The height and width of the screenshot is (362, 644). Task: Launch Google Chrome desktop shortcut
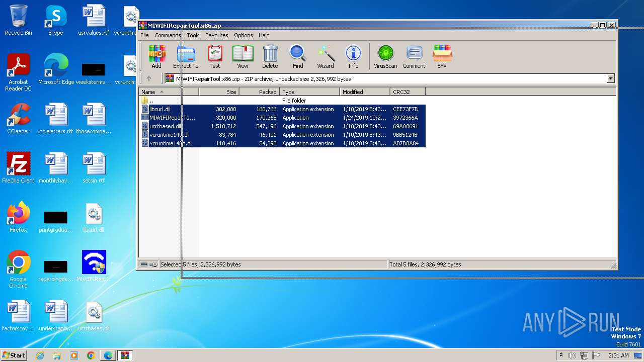pyautogui.click(x=18, y=269)
